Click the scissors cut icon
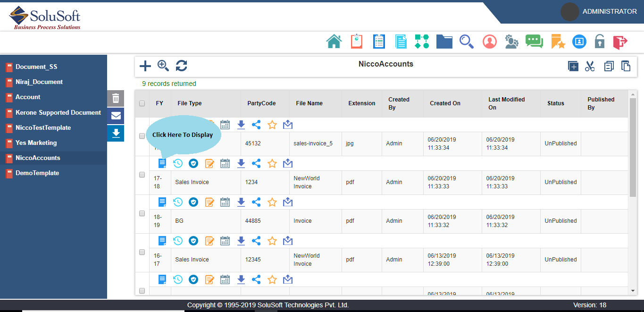Viewport: 644px width, 312px height. coord(590,67)
